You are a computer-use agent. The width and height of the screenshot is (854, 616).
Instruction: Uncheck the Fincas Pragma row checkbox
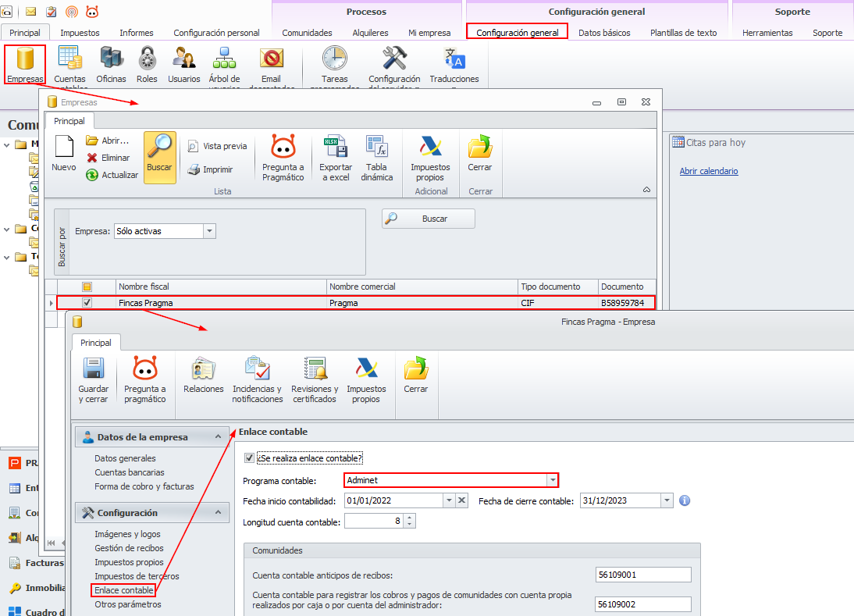click(x=87, y=303)
